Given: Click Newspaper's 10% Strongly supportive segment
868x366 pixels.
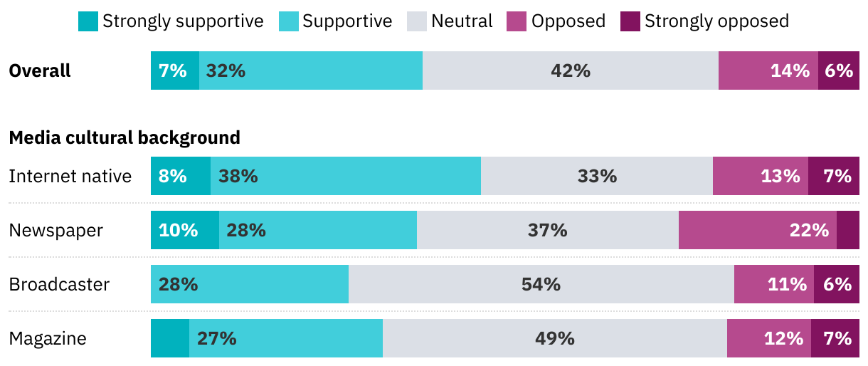Looking at the screenshot, I should [184, 230].
